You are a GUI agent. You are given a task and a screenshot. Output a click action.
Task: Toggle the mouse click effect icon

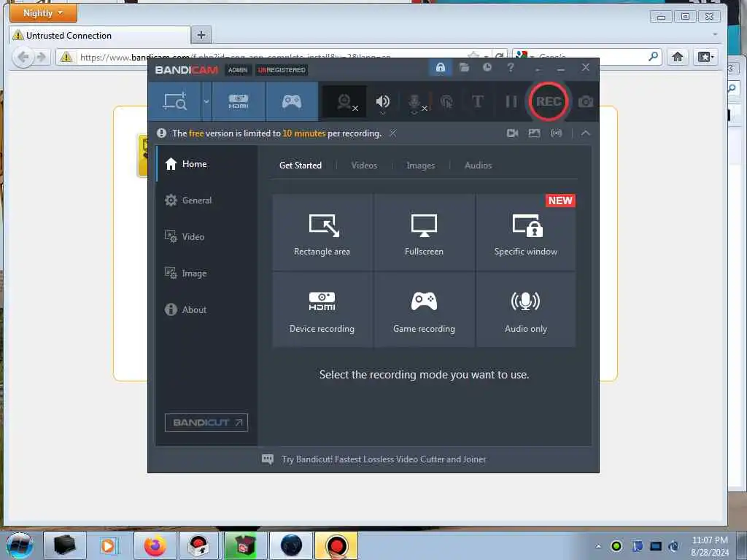447,101
